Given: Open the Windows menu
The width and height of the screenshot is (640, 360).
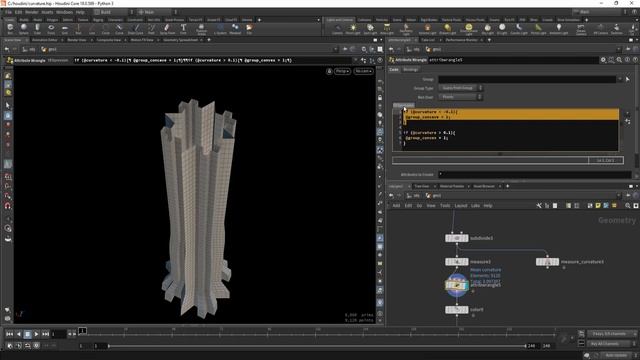Looking at the screenshot, I should tap(64, 12).
